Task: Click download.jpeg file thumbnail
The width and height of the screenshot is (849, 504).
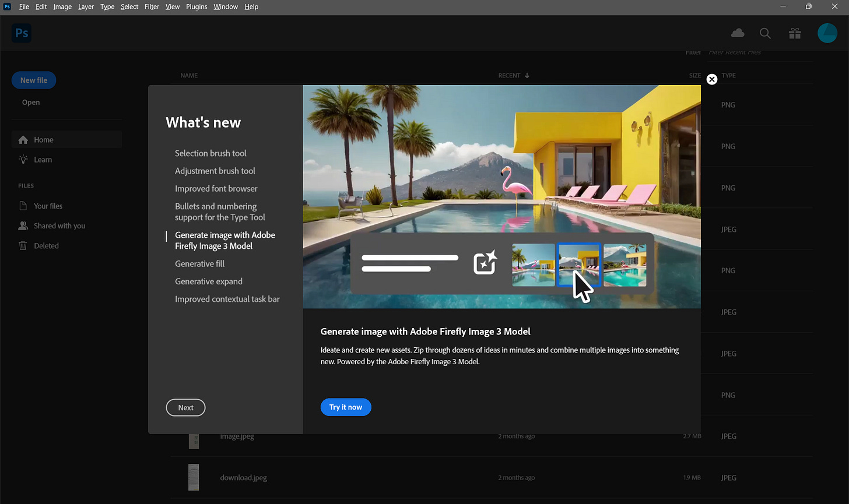Action: (194, 477)
